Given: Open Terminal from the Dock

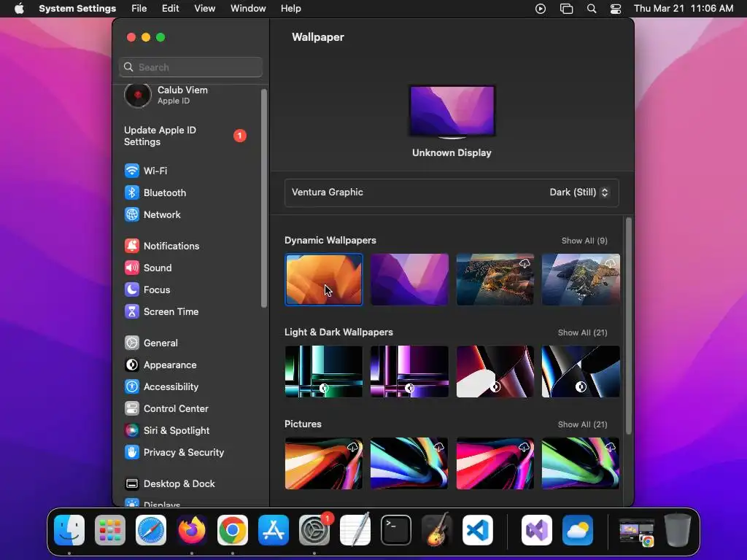Looking at the screenshot, I should tap(396, 530).
